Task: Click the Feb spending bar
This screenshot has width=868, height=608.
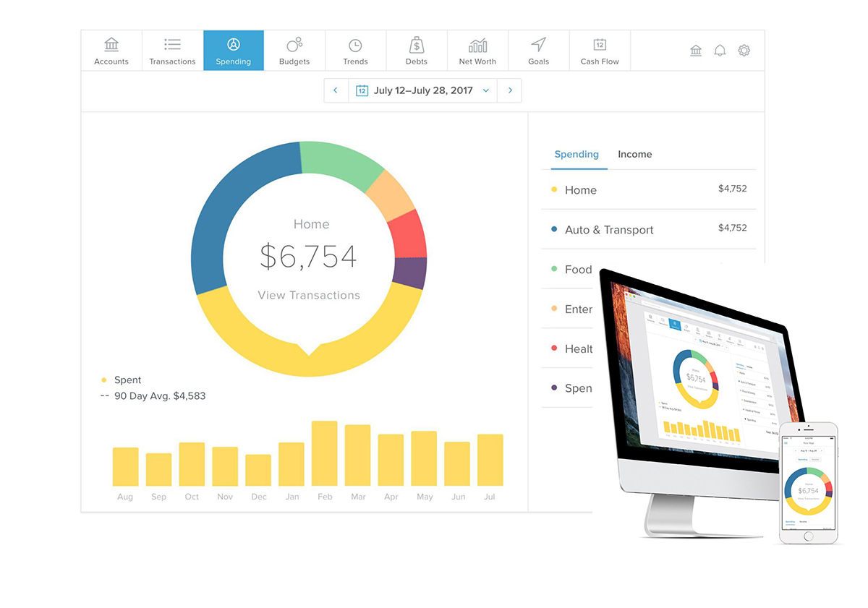Action: pyautogui.click(x=325, y=453)
